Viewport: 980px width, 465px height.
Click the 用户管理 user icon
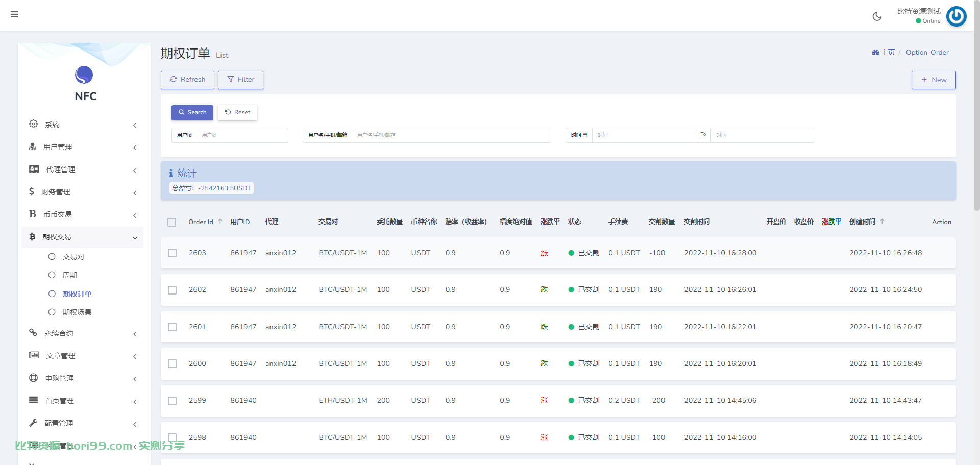pos(33,146)
